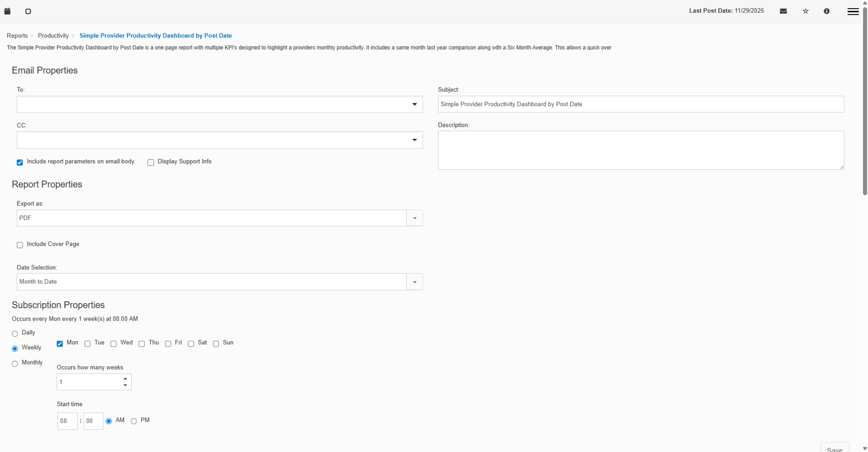The height and width of the screenshot is (452, 868).
Task: Navigate to Productivity breadcrumb link
Action: click(x=53, y=36)
